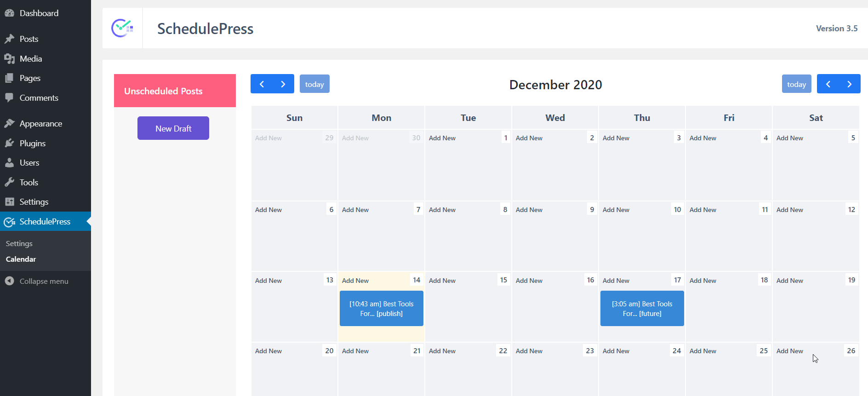Screen dimensions: 868x396
Task: Go to previous month with left-side arrow
Action: (262, 84)
